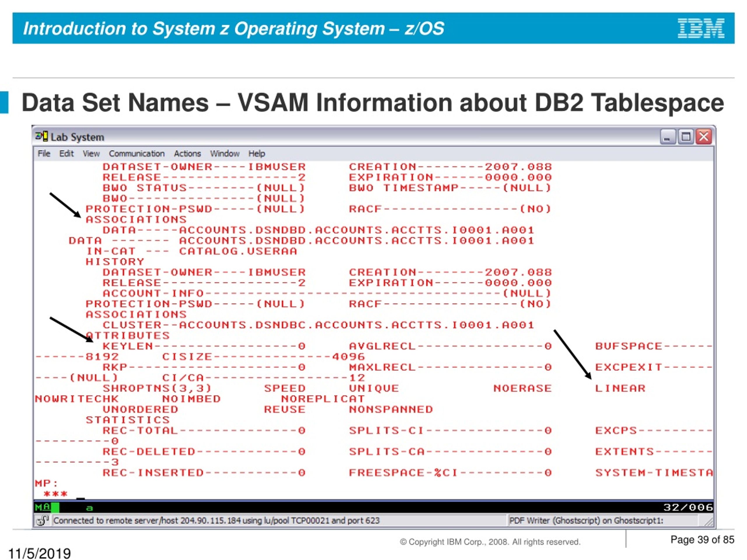Open the Actions menu
The image size is (747, 560).
[x=187, y=154]
